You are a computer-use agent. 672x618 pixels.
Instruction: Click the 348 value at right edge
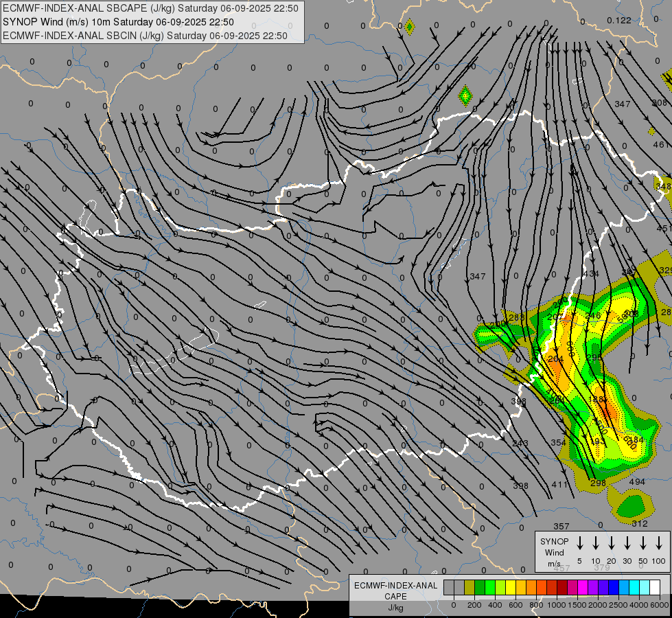point(664,187)
